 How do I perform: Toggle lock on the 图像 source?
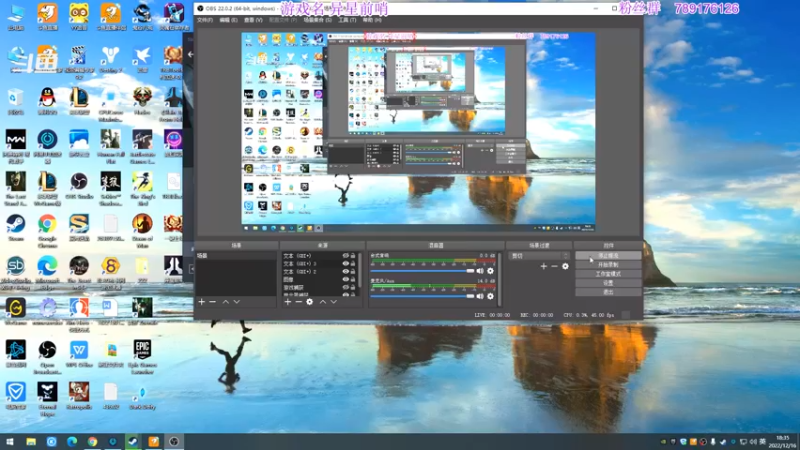point(353,280)
